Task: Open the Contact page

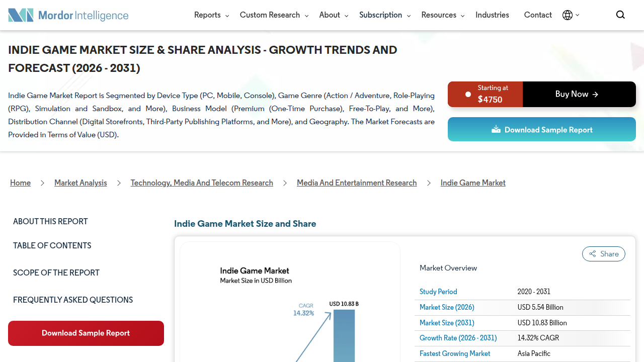Action: 538,15
